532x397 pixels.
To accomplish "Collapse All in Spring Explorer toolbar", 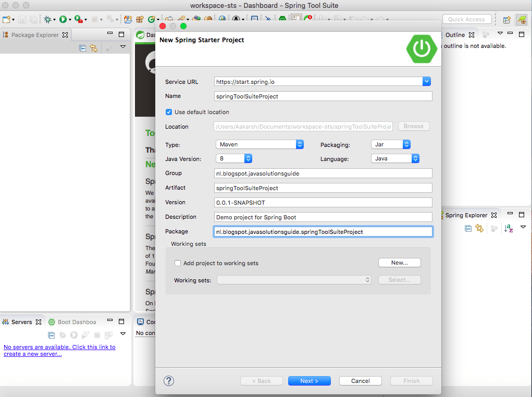I will pyautogui.click(x=468, y=229).
